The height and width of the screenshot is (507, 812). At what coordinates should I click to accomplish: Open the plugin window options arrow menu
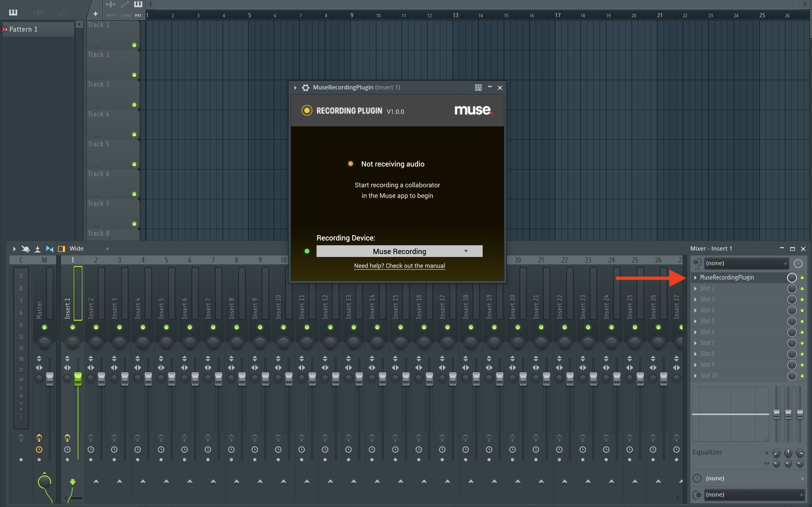pos(295,87)
